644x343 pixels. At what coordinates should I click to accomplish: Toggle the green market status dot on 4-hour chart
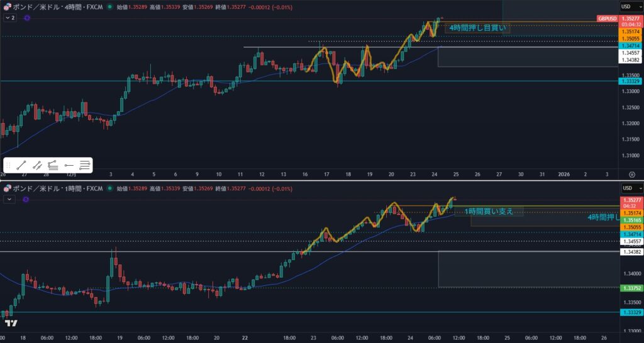click(x=110, y=7)
